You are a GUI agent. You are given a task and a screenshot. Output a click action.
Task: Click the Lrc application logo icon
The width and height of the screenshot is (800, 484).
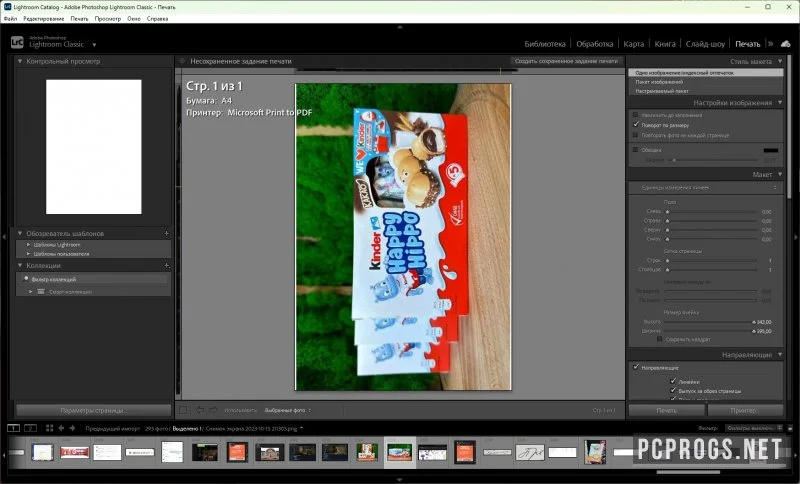point(17,42)
